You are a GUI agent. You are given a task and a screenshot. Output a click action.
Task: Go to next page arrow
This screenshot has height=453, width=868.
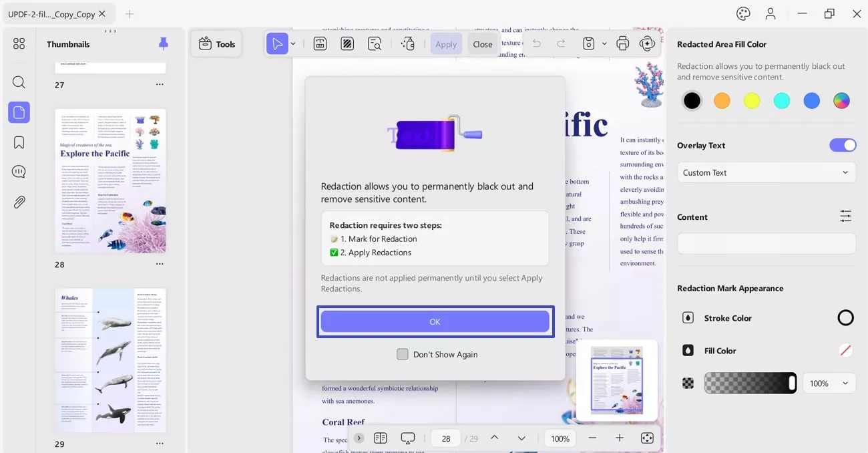click(x=521, y=438)
